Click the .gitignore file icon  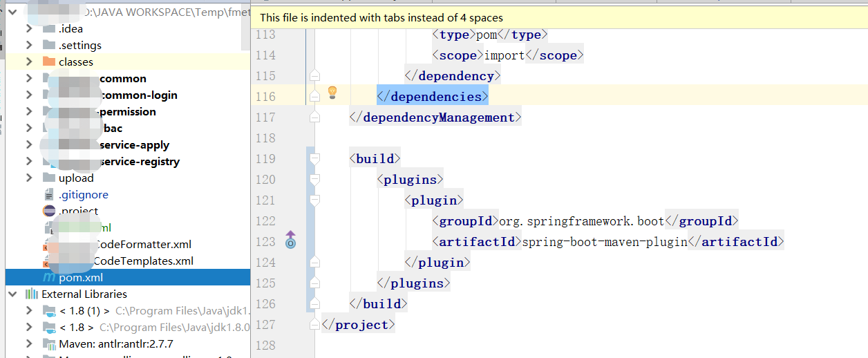tap(48, 194)
